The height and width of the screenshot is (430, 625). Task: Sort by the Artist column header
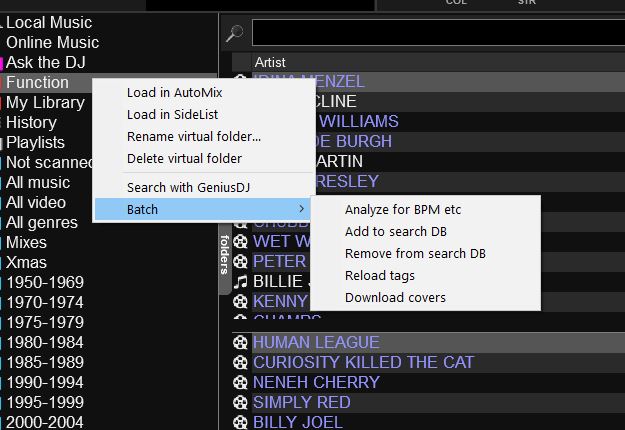(x=270, y=62)
